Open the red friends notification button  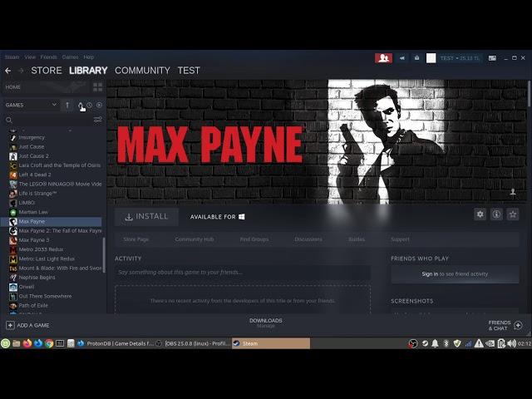pos(383,58)
